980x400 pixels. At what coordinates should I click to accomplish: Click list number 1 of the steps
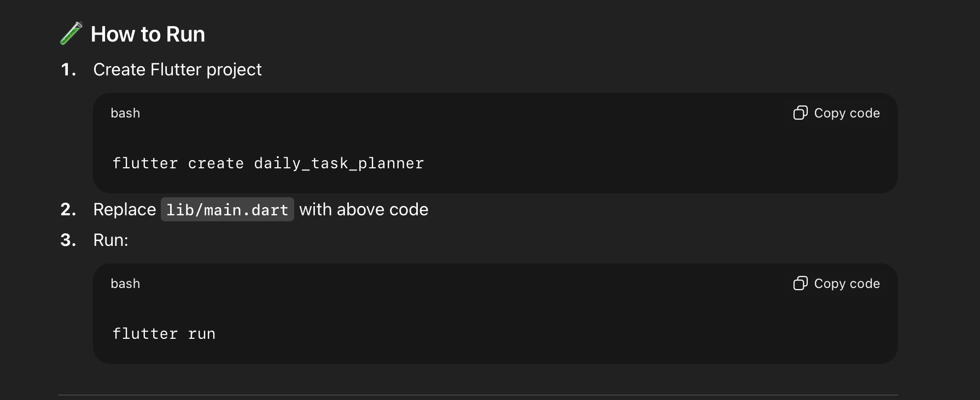click(x=68, y=70)
